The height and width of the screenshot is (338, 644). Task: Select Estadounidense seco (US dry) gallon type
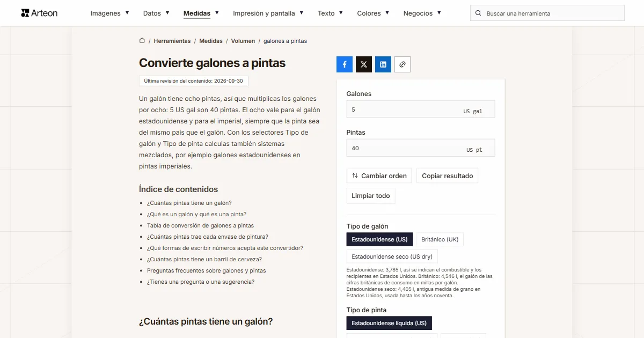392,256
